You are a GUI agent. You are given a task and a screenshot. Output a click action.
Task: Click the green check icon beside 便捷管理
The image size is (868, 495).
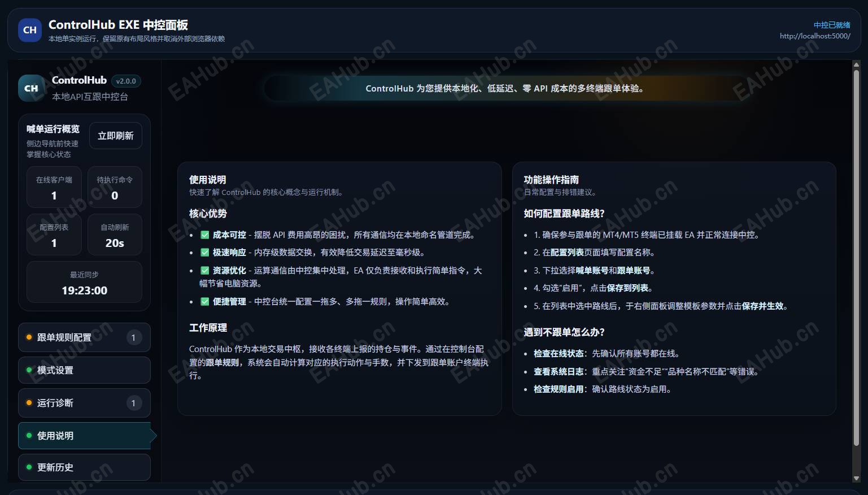pyautogui.click(x=205, y=301)
